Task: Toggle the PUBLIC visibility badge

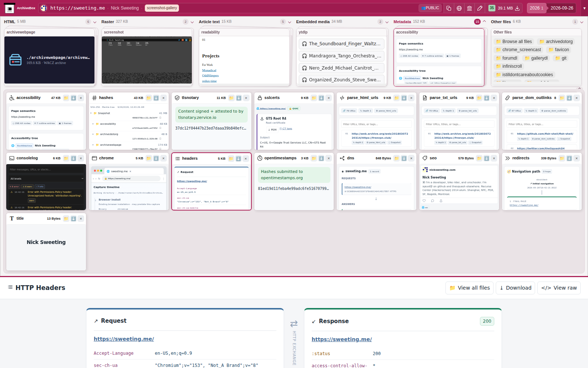Action: coord(430,8)
